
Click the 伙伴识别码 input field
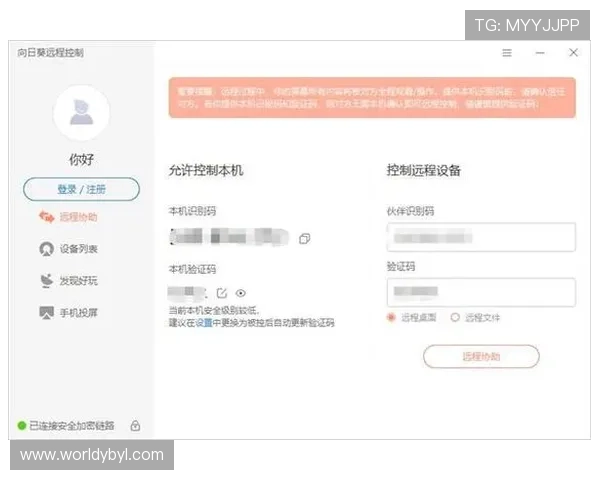[481, 237]
